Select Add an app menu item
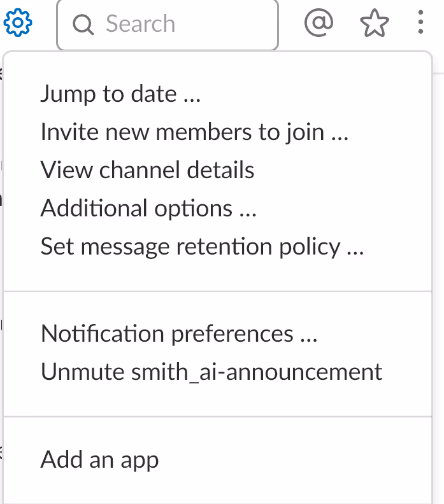 [x=99, y=459]
